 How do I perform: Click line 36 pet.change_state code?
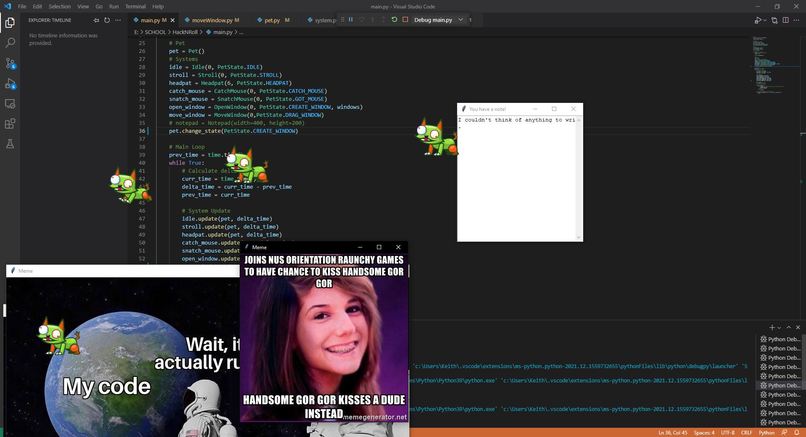(x=233, y=131)
